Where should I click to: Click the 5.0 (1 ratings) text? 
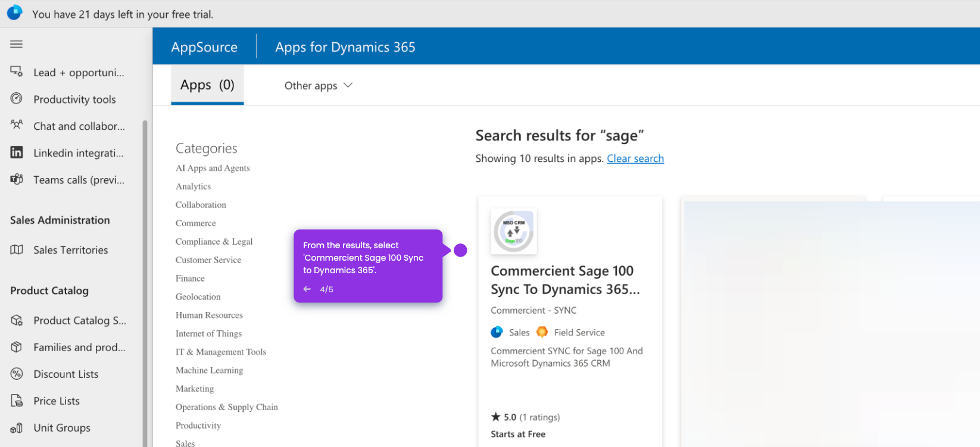(x=532, y=417)
